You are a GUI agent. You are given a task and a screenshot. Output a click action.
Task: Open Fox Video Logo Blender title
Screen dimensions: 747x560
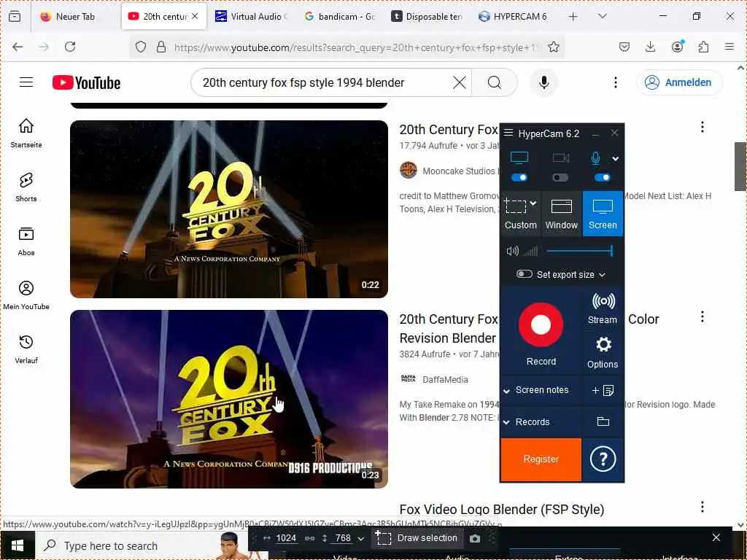click(502, 510)
